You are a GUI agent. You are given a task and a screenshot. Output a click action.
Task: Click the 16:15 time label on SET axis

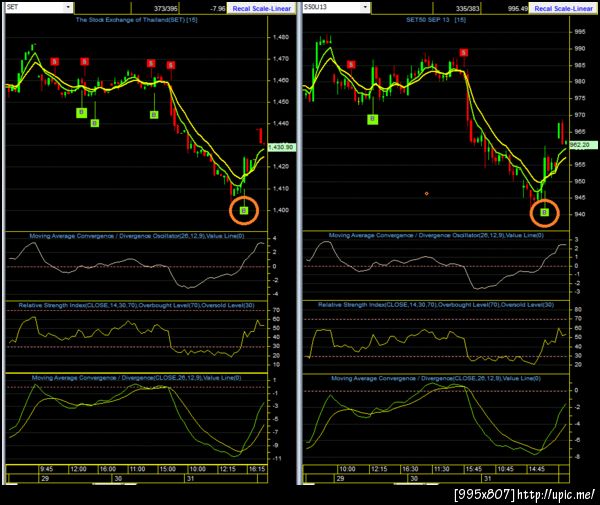[x=257, y=469]
